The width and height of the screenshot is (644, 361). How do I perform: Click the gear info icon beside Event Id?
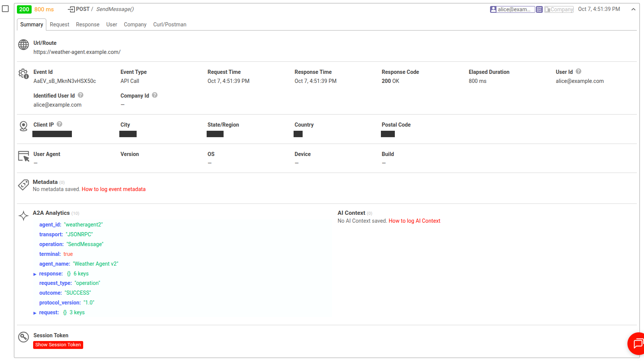23,73
